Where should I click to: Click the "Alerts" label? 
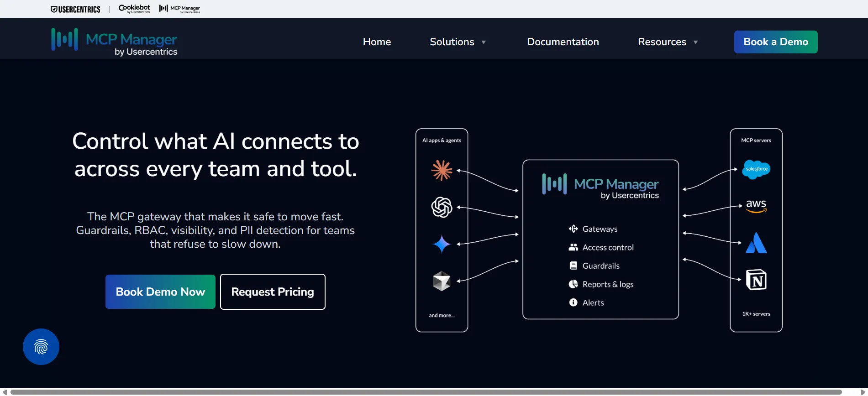(593, 303)
